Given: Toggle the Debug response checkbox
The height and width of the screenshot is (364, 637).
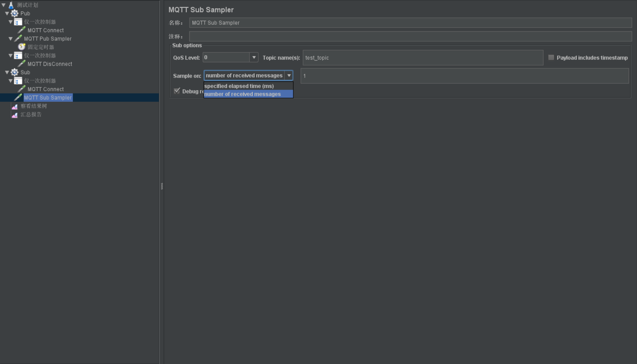Looking at the screenshot, I should pyautogui.click(x=177, y=91).
